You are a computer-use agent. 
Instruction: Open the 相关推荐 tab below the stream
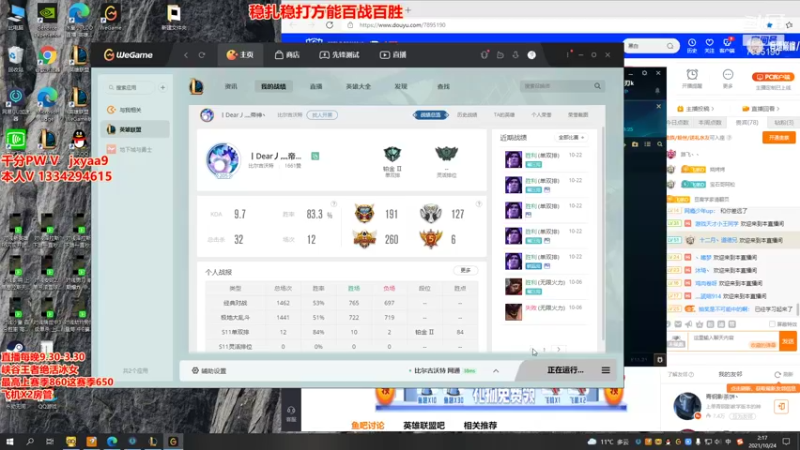tap(480, 425)
